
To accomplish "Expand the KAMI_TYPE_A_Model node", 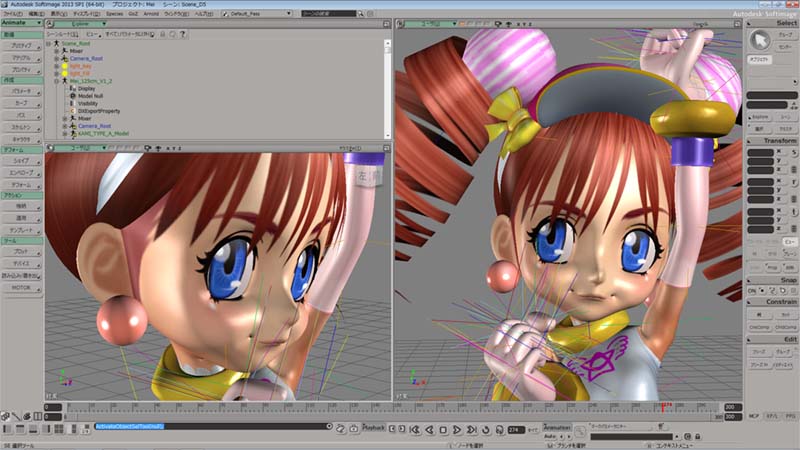I will (65, 134).
